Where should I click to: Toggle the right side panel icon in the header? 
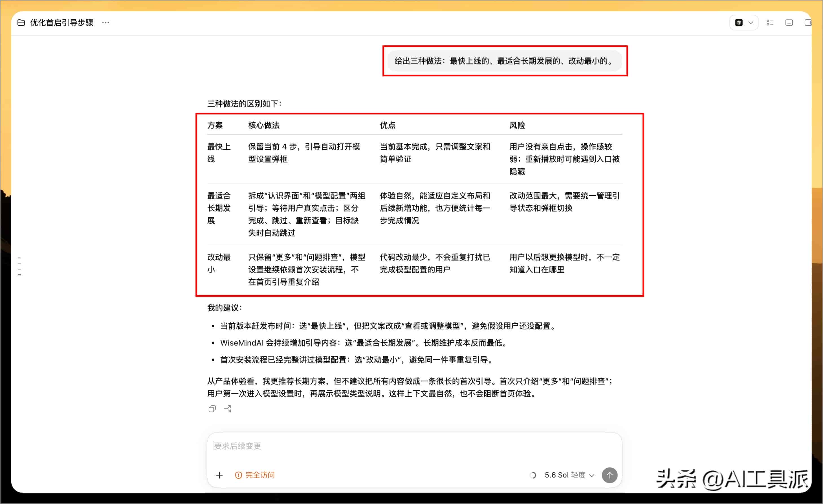click(808, 23)
